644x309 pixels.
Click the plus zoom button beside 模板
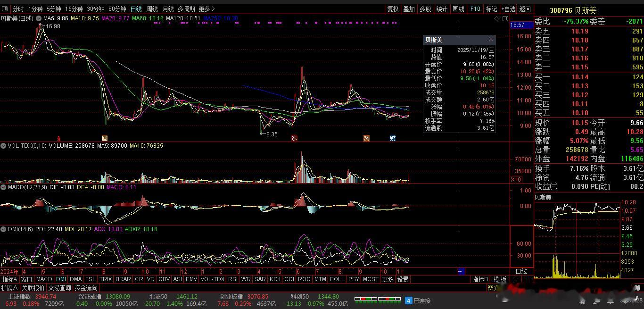[x=516, y=279]
